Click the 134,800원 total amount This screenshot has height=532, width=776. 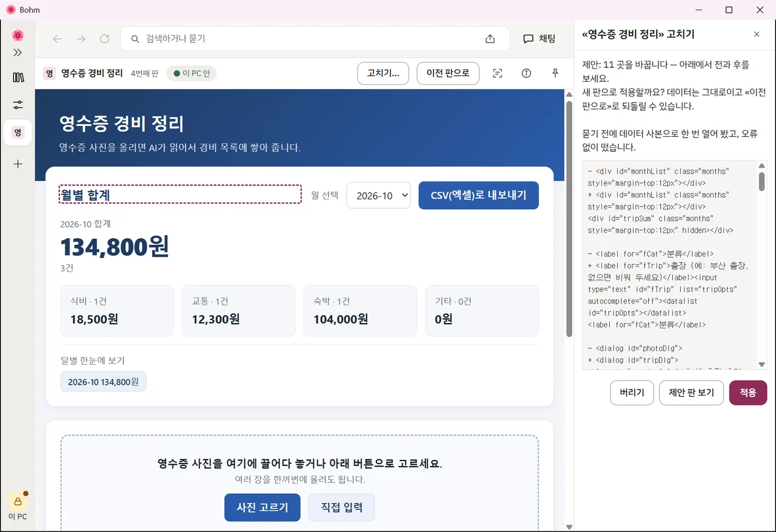click(x=115, y=247)
